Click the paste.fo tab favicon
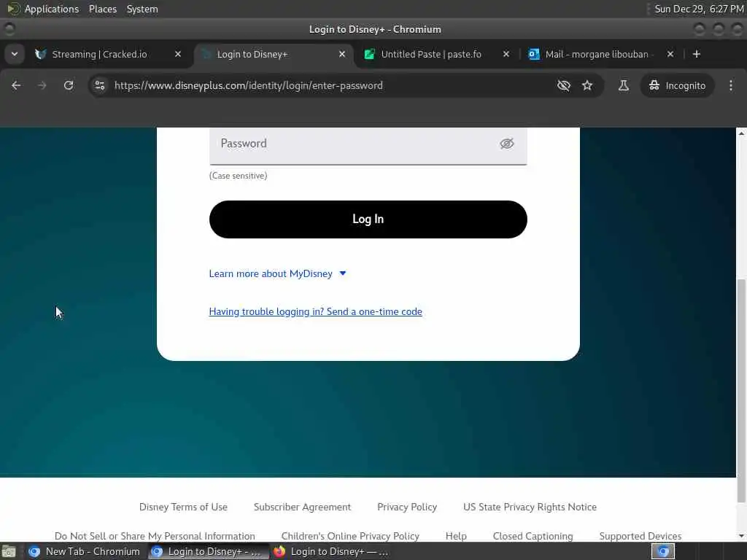 [x=369, y=54]
